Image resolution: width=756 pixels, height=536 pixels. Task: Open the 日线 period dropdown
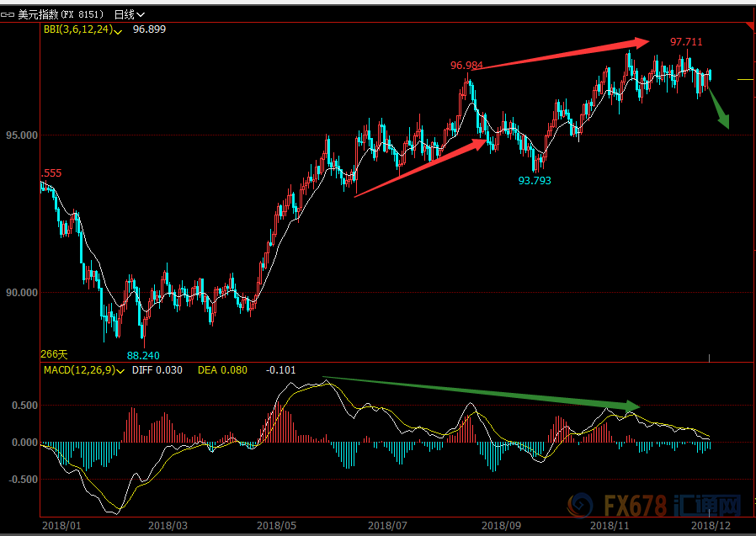tap(129, 15)
